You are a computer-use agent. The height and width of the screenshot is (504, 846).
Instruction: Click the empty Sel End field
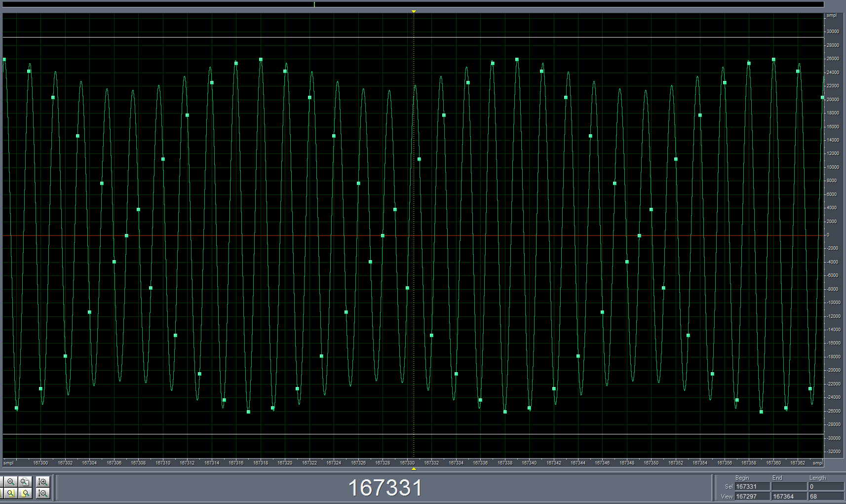(x=790, y=486)
